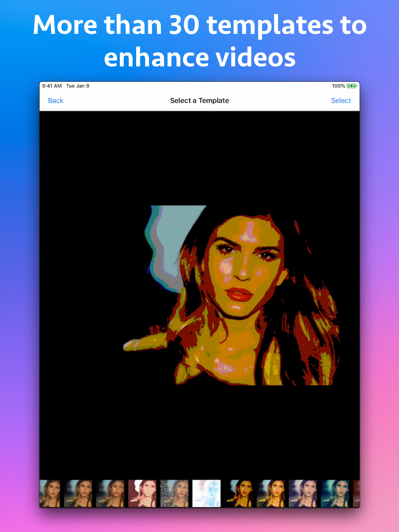Choose the second, lightly blurred template thumbnail
The height and width of the screenshot is (532, 399).
(x=78, y=493)
